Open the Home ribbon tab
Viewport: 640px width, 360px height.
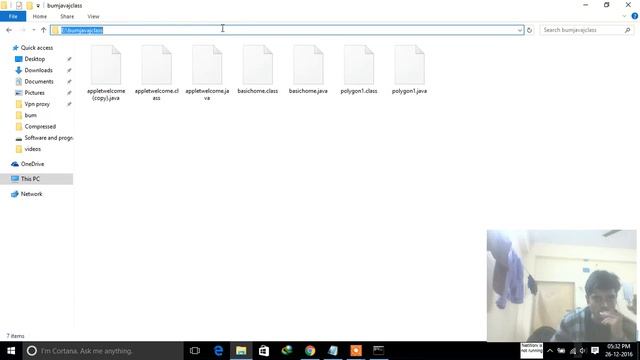[40, 16]
